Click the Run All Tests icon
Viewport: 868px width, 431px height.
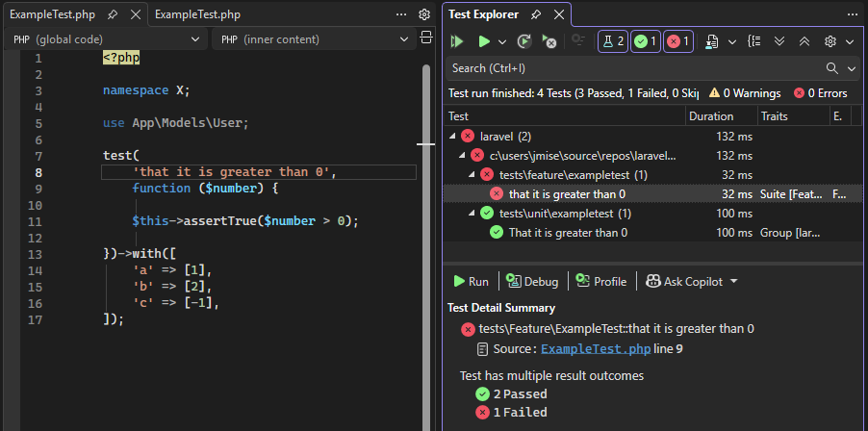pyautogui.click(x=458, y=41)
